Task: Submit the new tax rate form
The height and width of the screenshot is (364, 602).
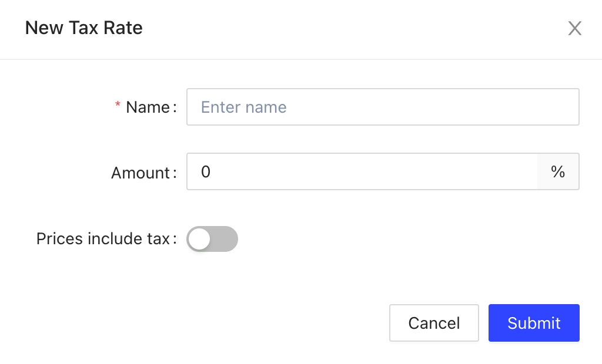Action: (x=534, y=323)
